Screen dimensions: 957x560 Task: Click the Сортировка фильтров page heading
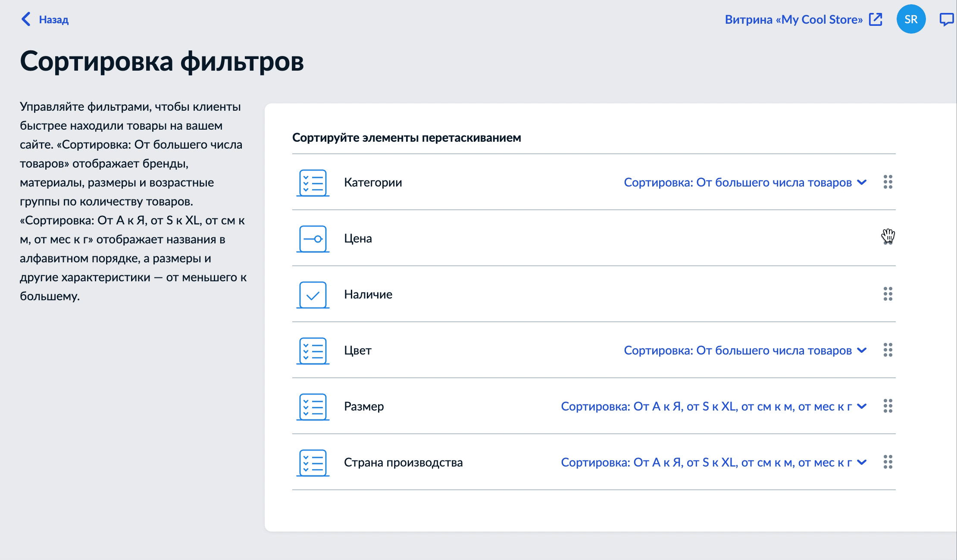[162, 61]
